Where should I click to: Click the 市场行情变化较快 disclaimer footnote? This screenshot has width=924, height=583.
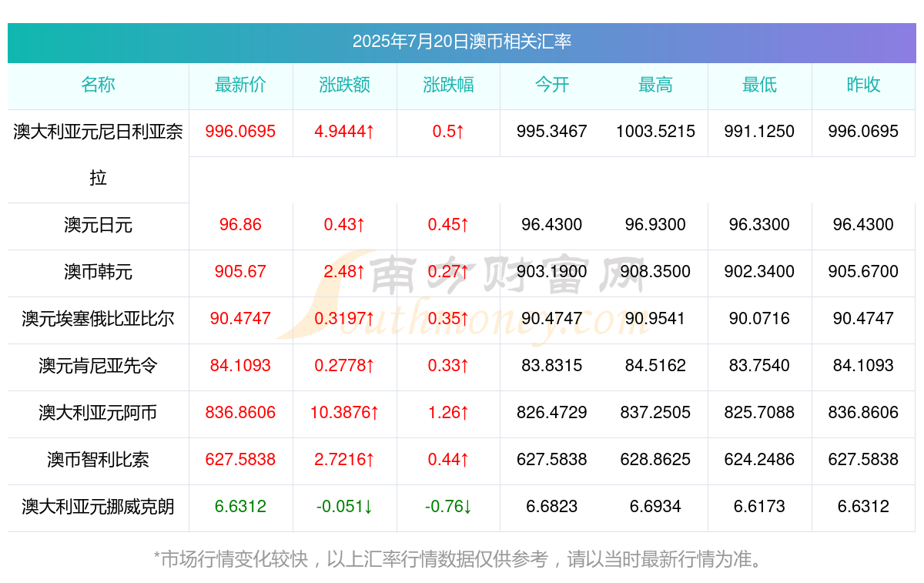461,559
